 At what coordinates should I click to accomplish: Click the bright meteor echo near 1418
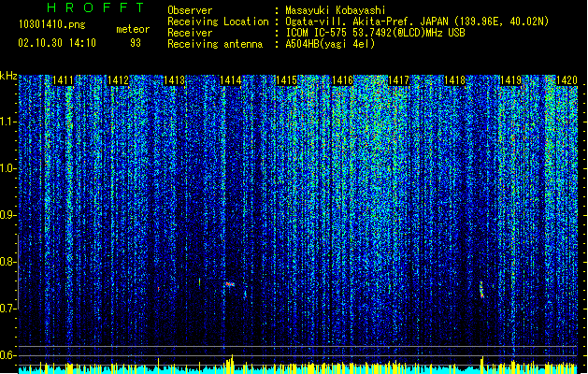tap(481, 290)
